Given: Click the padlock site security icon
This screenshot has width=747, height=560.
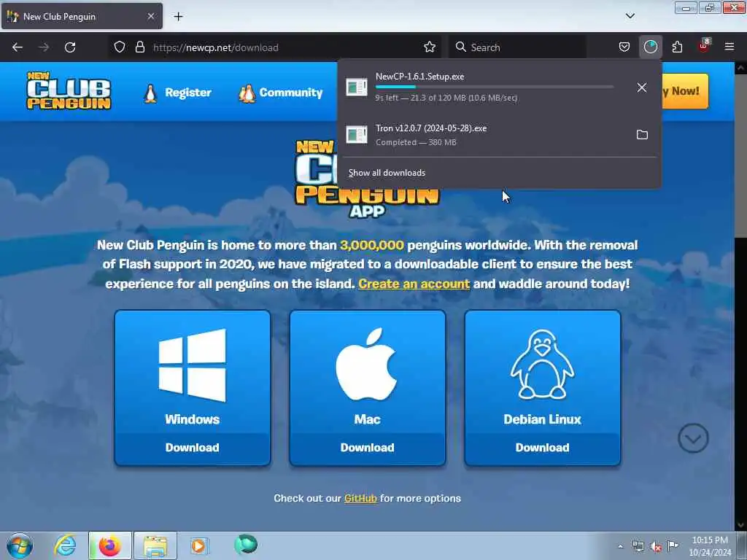Looking at the screenshot, I should coord(139,47).
